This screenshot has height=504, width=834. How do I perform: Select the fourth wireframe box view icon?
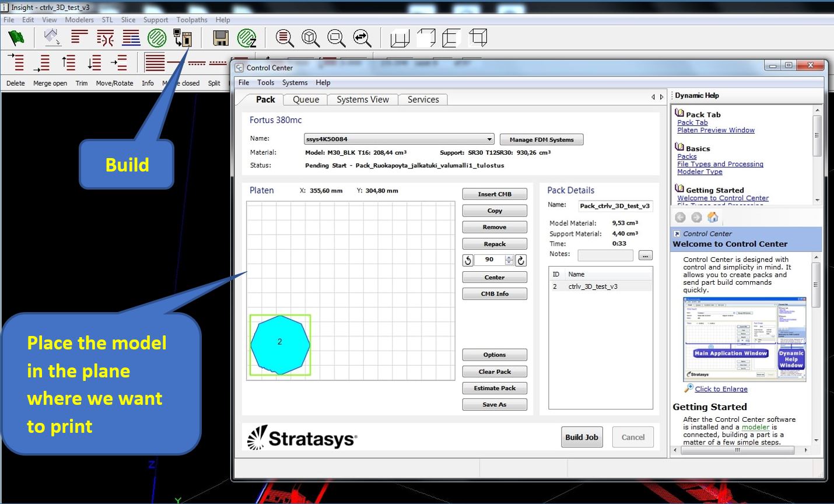point(478,38)
